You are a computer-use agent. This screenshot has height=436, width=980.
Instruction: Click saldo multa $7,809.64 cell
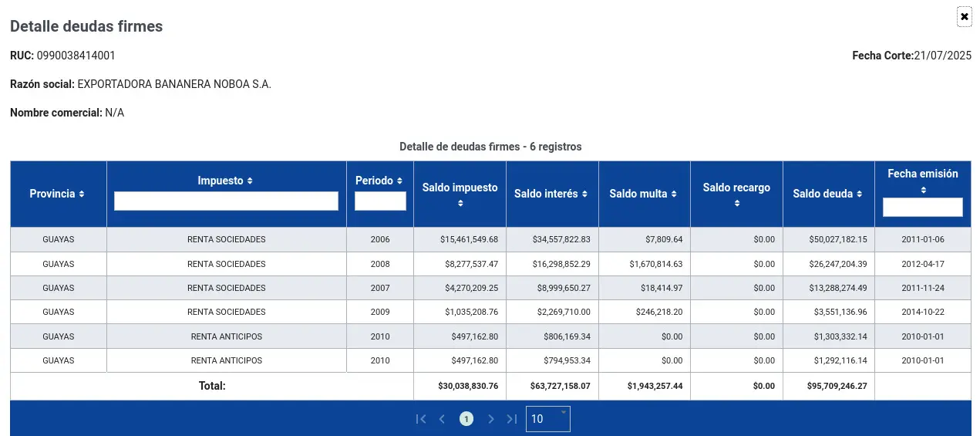tap(644, 239)
